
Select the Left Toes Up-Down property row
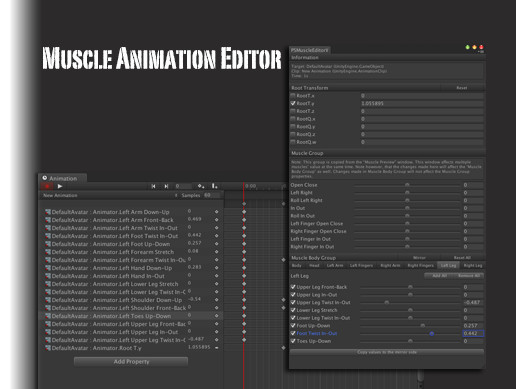tap(131, 316)
